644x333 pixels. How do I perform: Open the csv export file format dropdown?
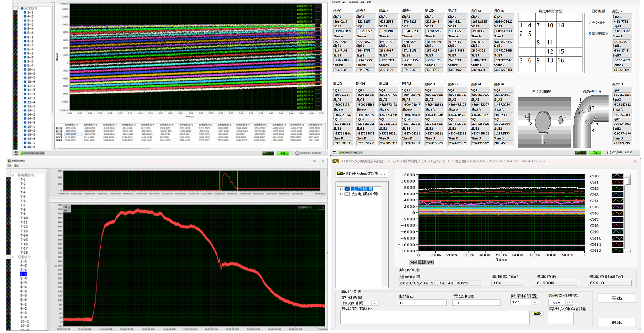568,302
